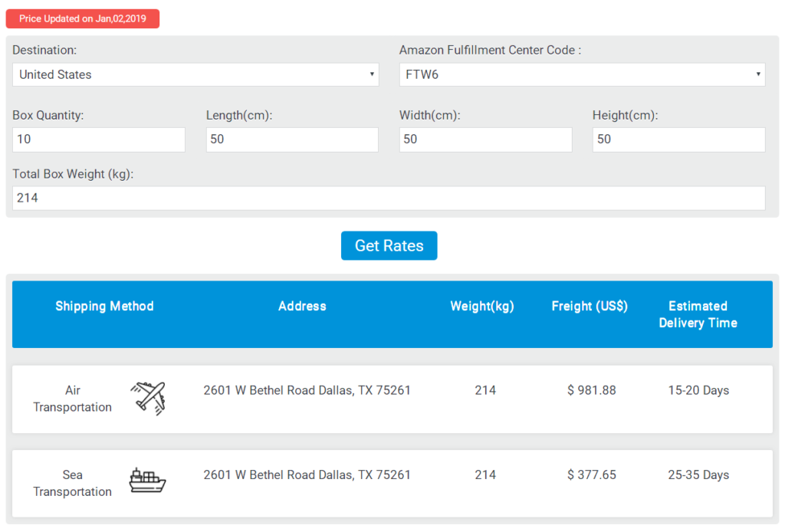This screenshot has width=785, height=532.
Task: Open the Destination dropdown showing United States
Action: [195, 74]
